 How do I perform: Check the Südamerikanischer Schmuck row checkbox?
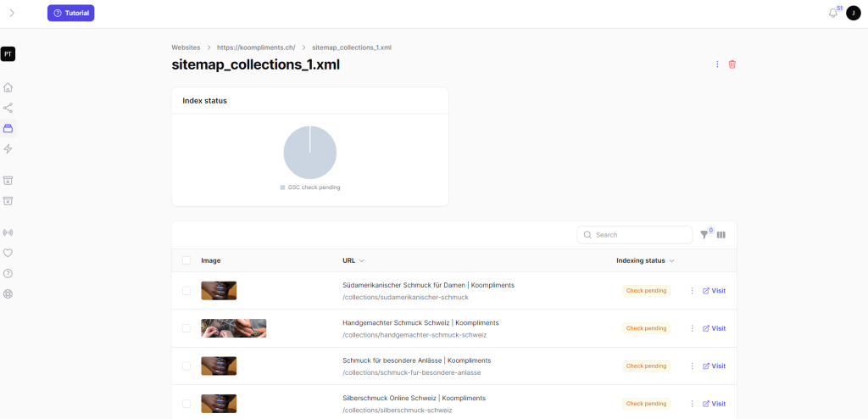[x=186, y=291]
